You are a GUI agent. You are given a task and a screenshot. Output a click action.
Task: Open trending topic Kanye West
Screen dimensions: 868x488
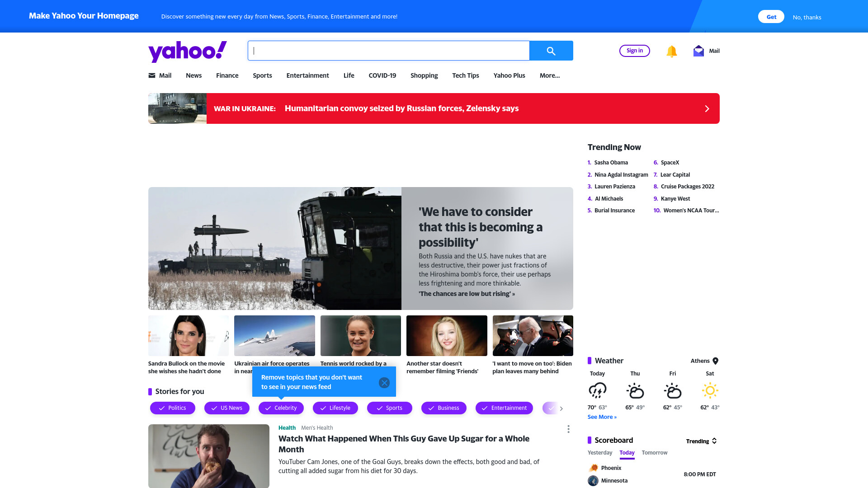click(x=675, y=199)
